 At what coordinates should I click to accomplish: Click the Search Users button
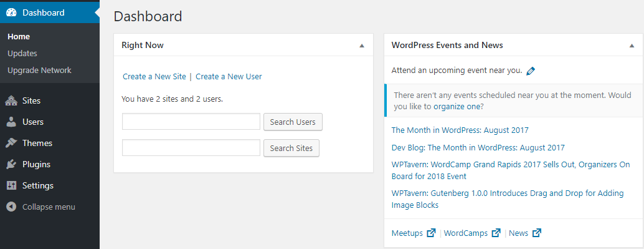[x=293, y=122]
